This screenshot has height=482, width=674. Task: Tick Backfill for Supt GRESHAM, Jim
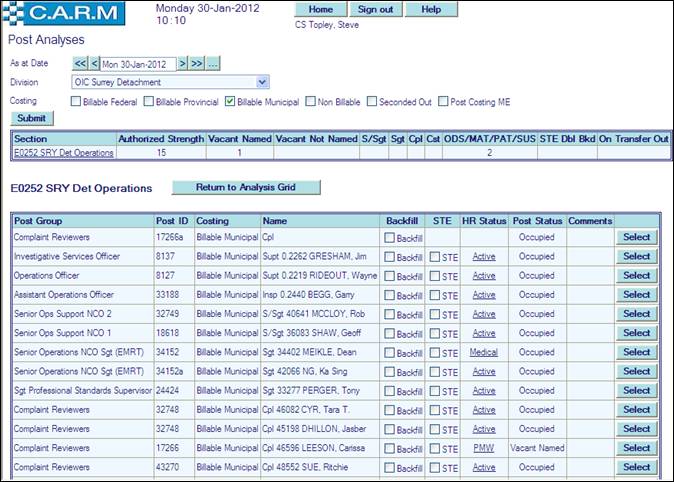(x=389, y=257)
